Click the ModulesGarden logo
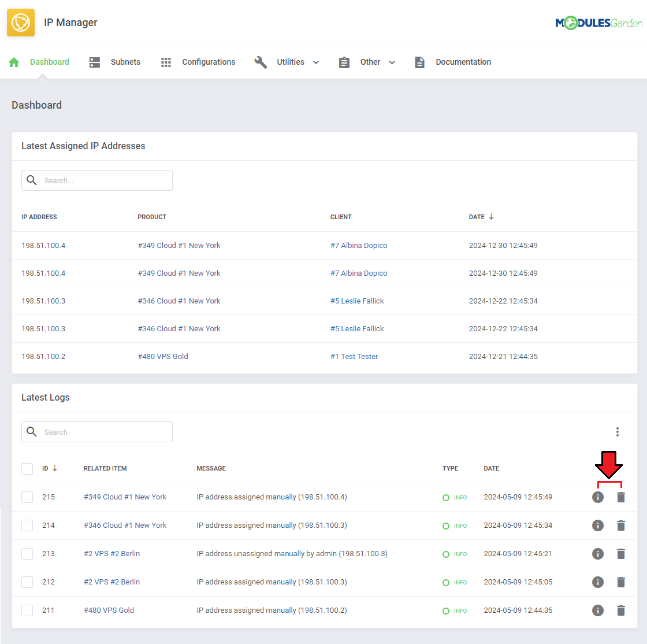This screenshot has height=644, width=647. pos(598,23)
